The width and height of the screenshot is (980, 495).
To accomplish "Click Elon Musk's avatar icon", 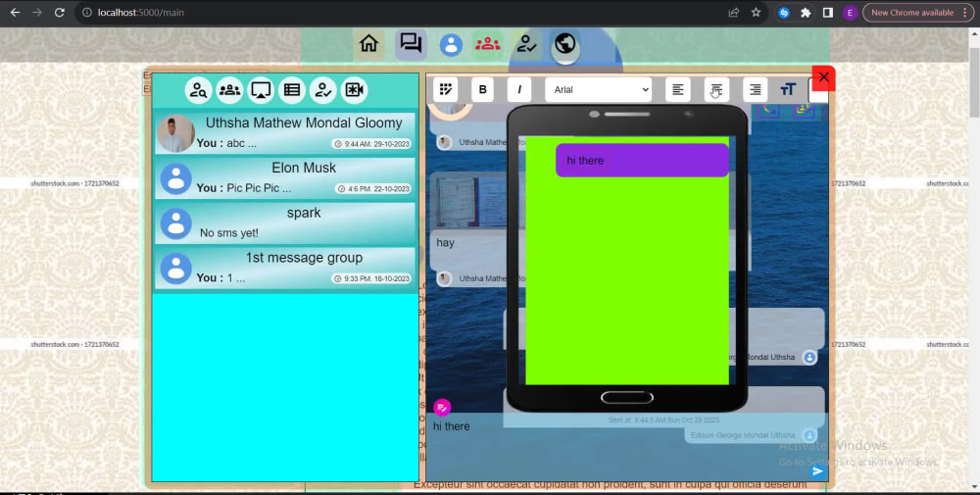I will [176, 178].
